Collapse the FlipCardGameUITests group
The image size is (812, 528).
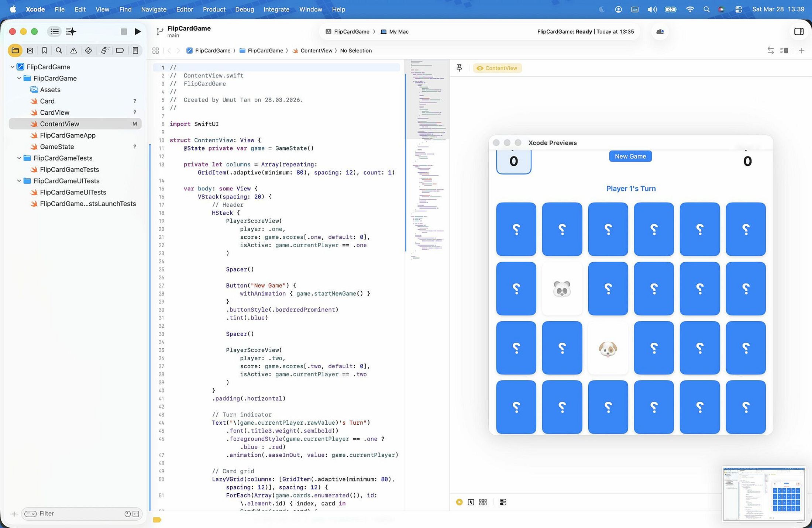pos(19,181)
